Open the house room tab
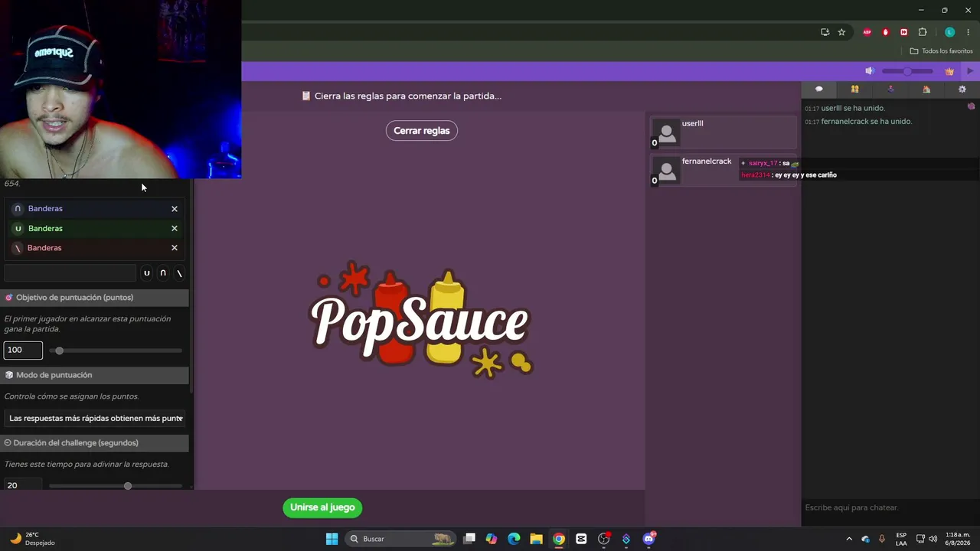This screenshot has height=551, width=980. [926, 90]
